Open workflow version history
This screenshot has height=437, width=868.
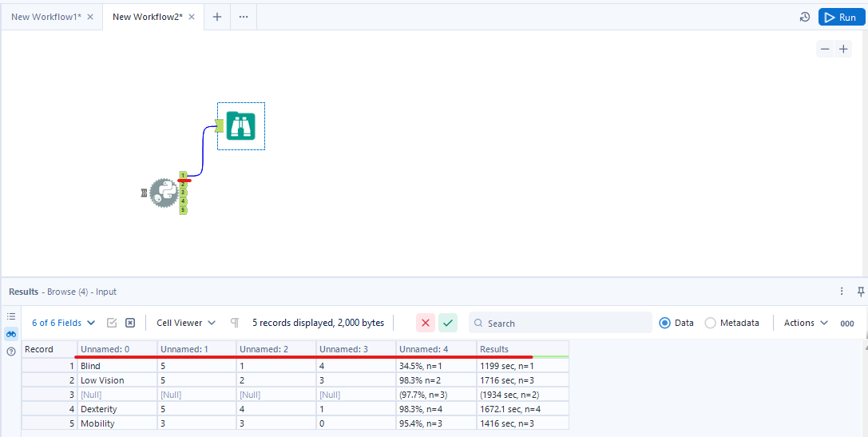pos(806,17)
